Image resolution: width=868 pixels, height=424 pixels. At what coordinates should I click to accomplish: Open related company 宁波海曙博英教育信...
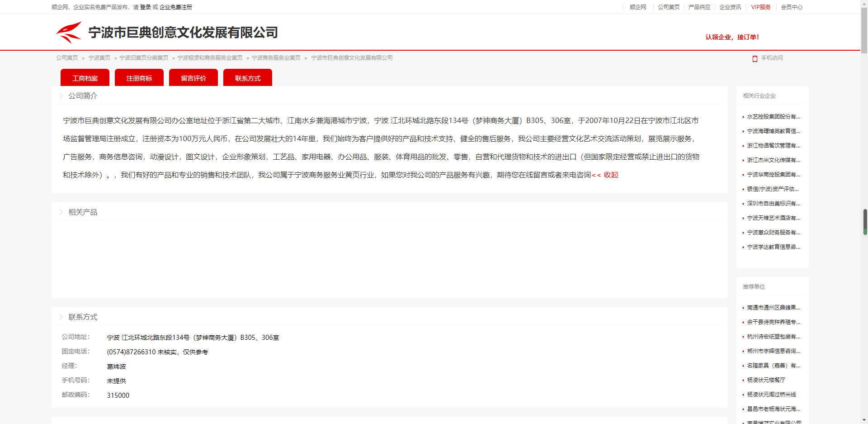point(774,131)
